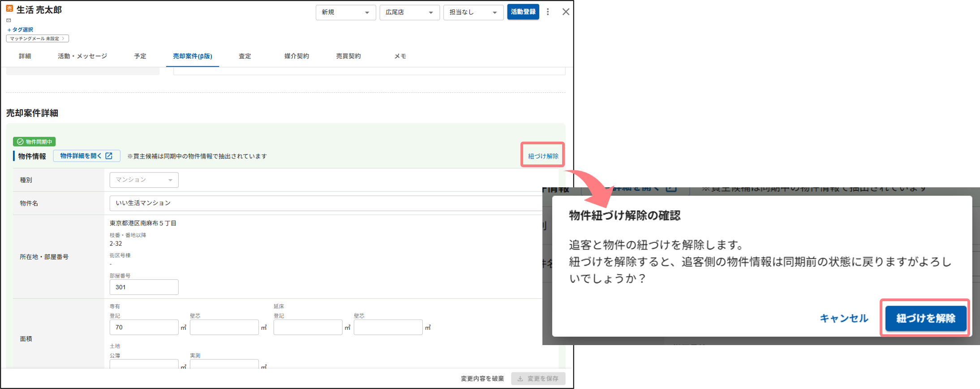Click the 紐づけ解除 link

click(543, 156)
